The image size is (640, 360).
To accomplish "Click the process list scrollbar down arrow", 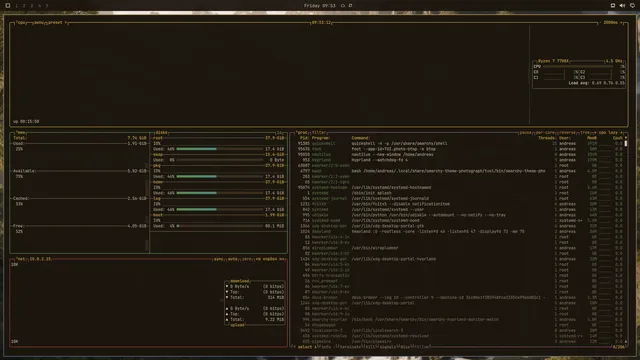I will coord(626,342).
